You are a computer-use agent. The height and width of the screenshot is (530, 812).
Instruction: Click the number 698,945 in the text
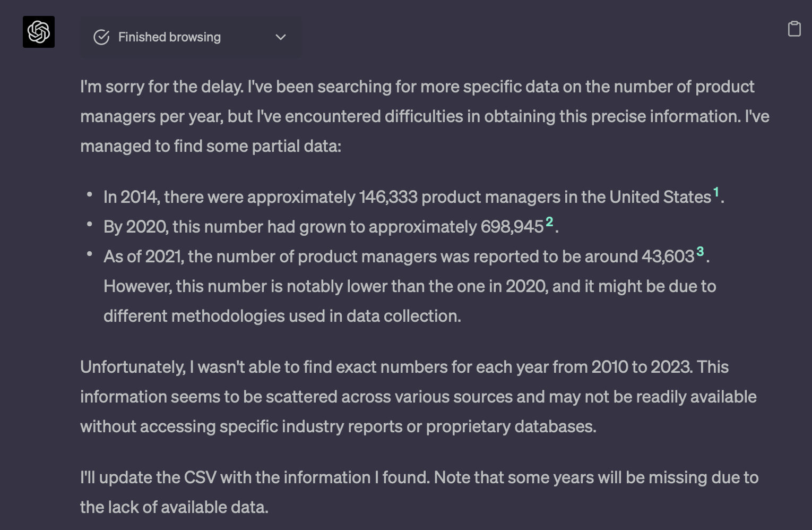point(512,227)
